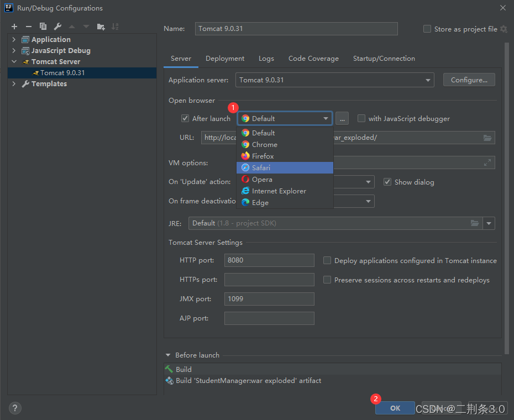Image resolution: width=514 pixels, height=420 pixels.
Task: Open help with the question mark icon
Action: pyautogui.click(x=15, y=408)
